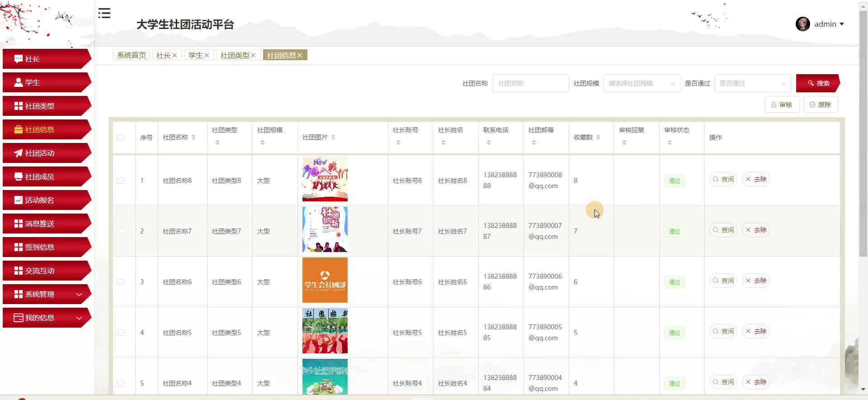The height and width of the screenshot is (400, 868).
Task: Click the hamburger menu collapse icon
Action: pyautogui.click(x=104, y=14)
